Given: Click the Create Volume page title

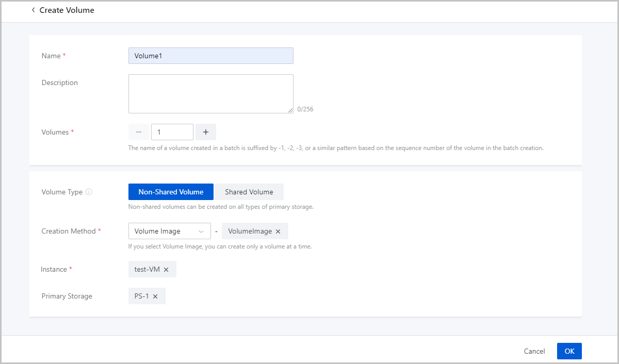Looking at the screenshot, I should (67, 10).
